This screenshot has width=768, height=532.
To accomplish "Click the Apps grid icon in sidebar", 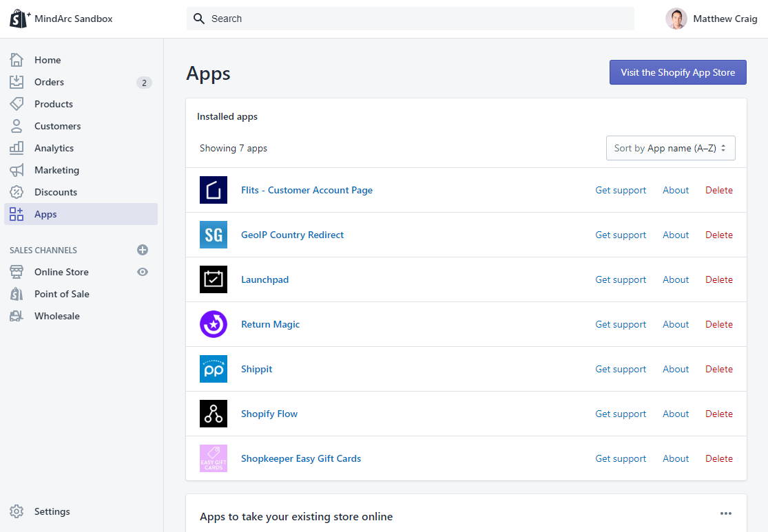I will (x=17, y=214).
